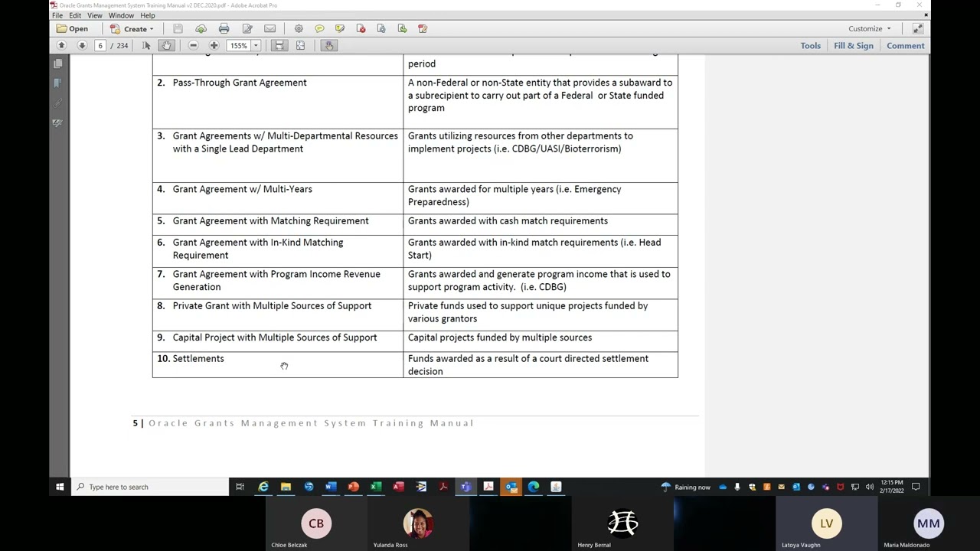Click the Save file icon
Screen dimensions: 980x551
(x=178, y=28)
